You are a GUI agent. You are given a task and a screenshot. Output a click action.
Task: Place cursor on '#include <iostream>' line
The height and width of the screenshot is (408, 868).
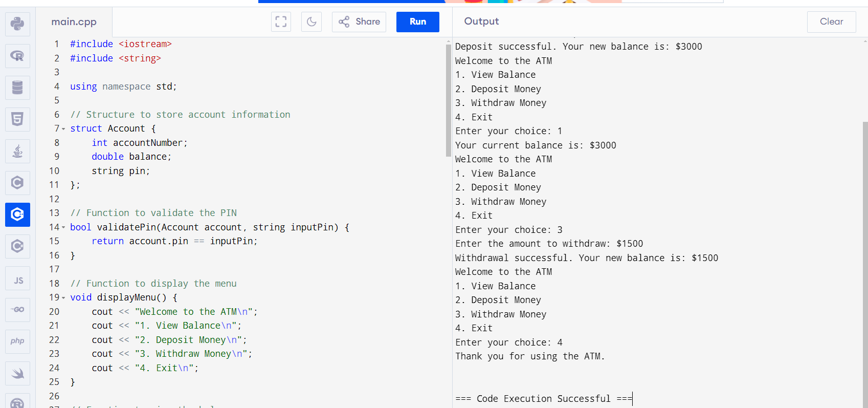tap(121, 44)
